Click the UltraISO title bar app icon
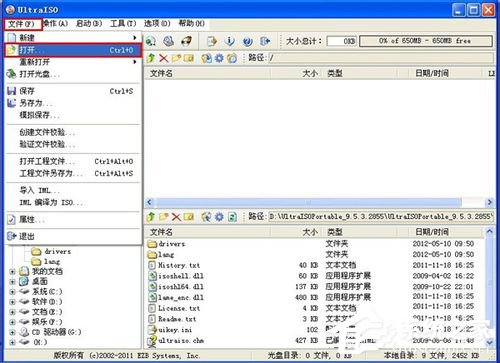This screenshot has width=500, height=363. (10, 9)
